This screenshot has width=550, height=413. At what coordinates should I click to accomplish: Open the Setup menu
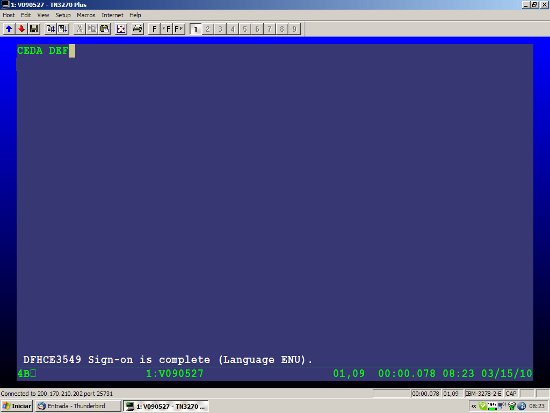[63, 15]
